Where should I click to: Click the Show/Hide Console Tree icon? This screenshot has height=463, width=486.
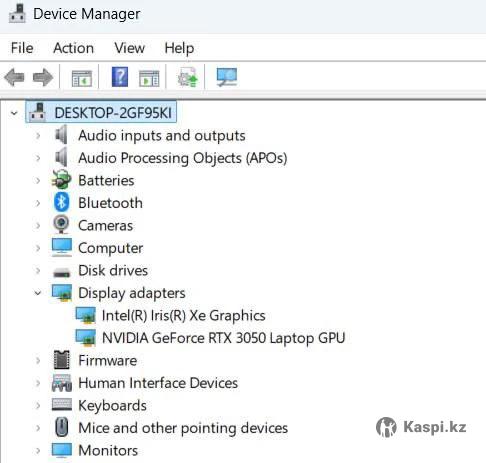tap(82, 78)
